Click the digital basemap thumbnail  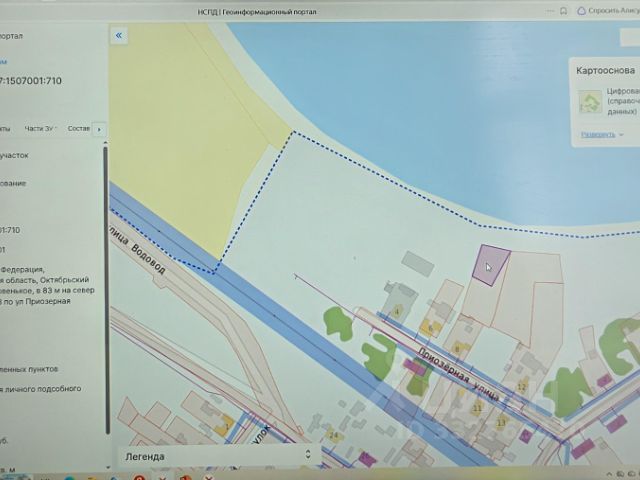[x=590, y=102]
